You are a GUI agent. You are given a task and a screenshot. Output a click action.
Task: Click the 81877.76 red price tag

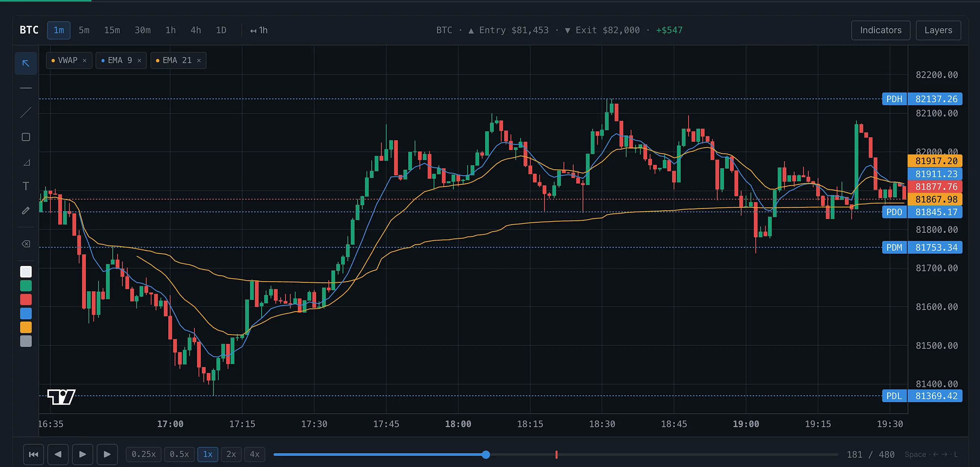click(935, 187)
